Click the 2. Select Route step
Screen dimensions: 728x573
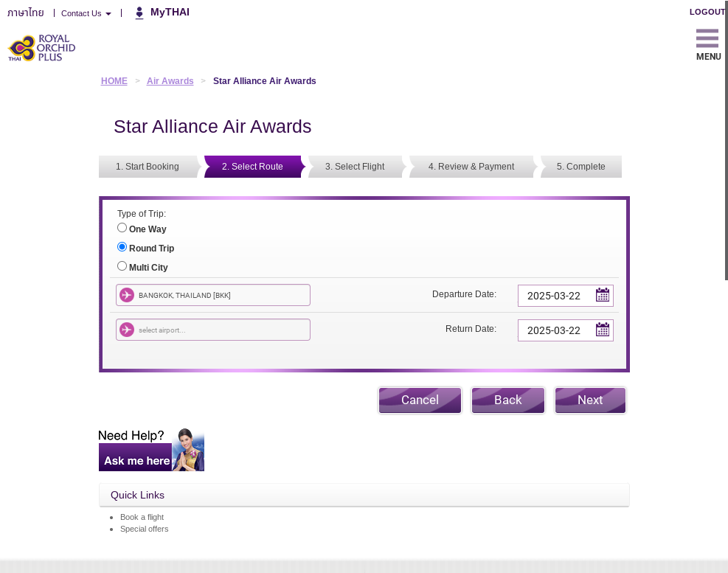[252, 167]
